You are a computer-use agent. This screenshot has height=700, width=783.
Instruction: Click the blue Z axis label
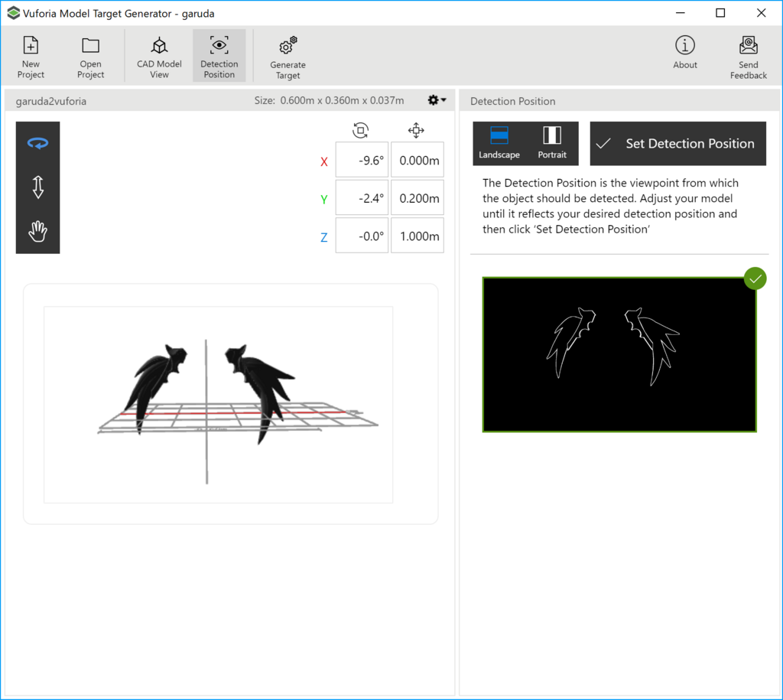[x=324, y=237]
